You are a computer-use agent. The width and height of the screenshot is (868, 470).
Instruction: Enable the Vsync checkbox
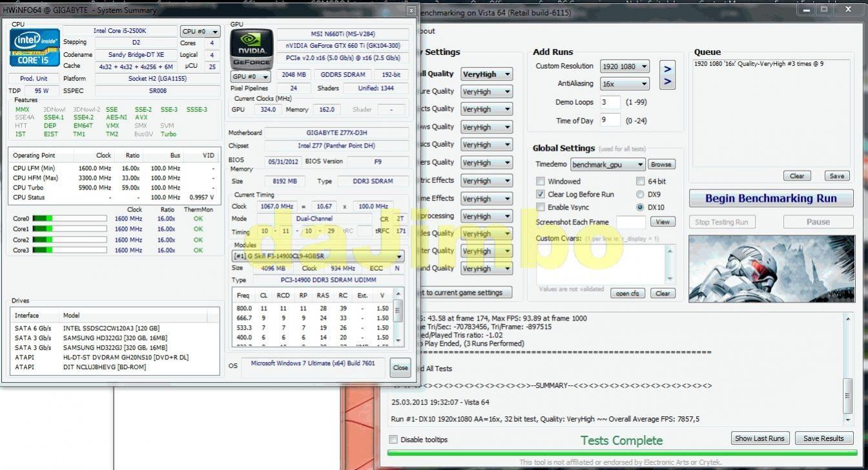(x=541, y=207)
